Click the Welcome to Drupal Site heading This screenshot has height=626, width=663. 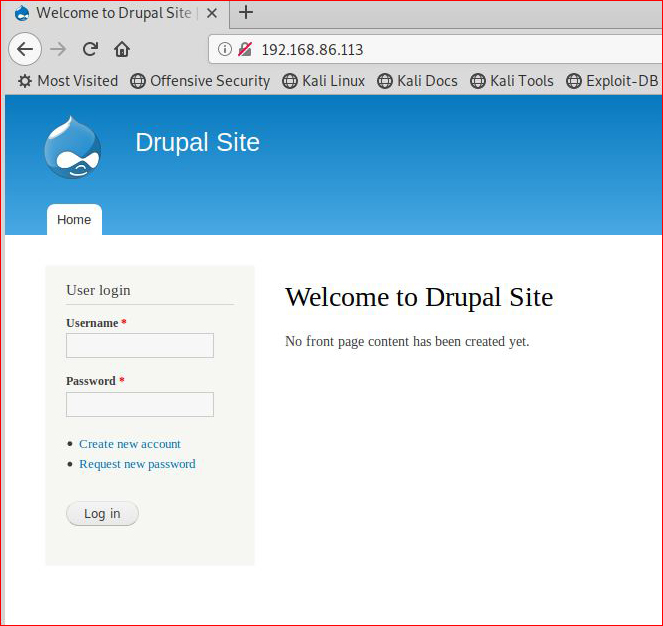click(x=419, y=297)
